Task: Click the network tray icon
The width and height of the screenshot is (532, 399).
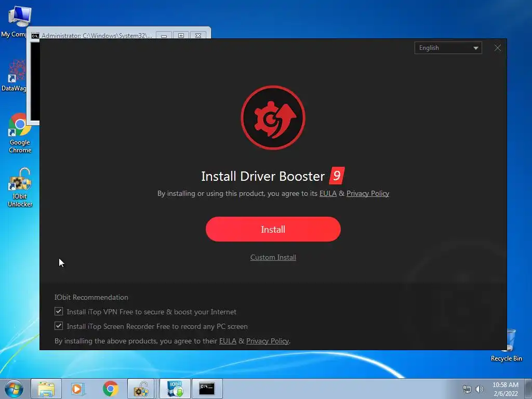Action: click(x=467, y=389)
